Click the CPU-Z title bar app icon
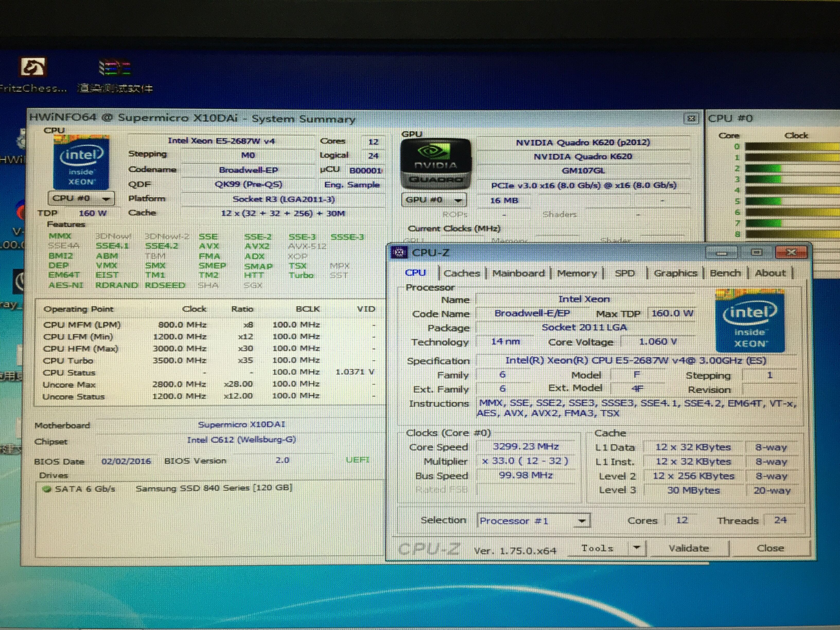 pos(399,252)
